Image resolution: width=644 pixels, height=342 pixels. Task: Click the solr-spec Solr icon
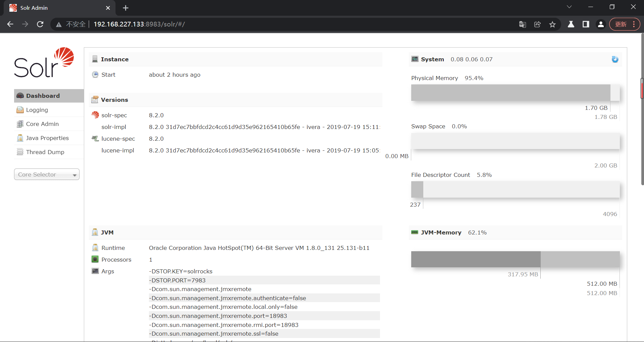click(x=95, y=115)
